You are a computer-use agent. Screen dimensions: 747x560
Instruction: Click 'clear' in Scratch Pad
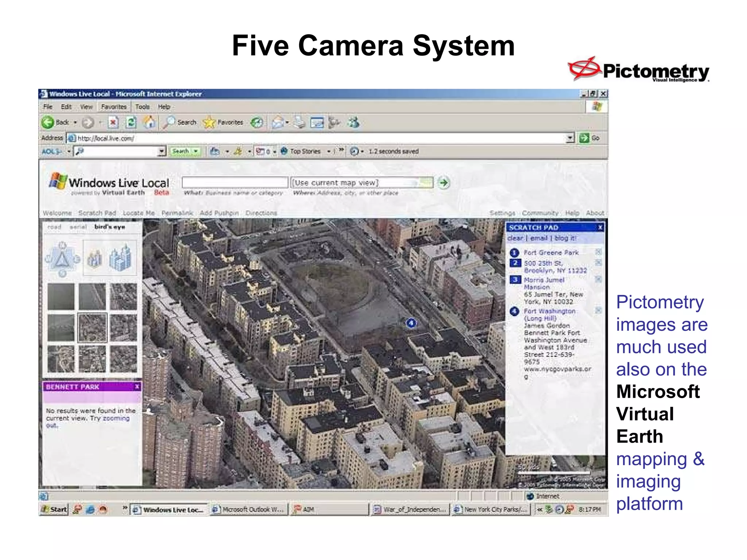[515, 238]
